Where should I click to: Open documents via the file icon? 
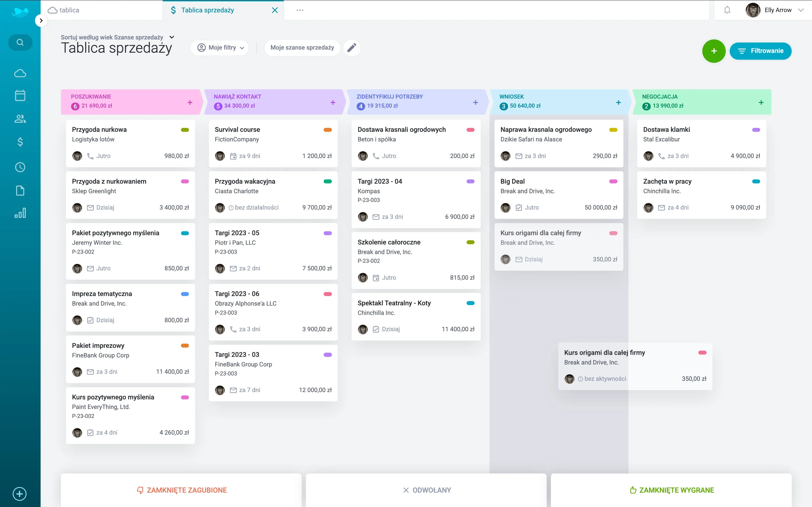pyautogui.click(x=20, y=190)
